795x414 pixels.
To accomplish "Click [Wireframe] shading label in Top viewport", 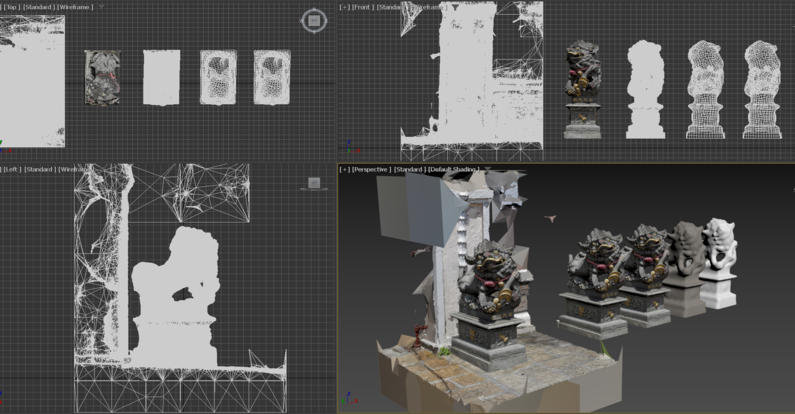I will [74, 7].
